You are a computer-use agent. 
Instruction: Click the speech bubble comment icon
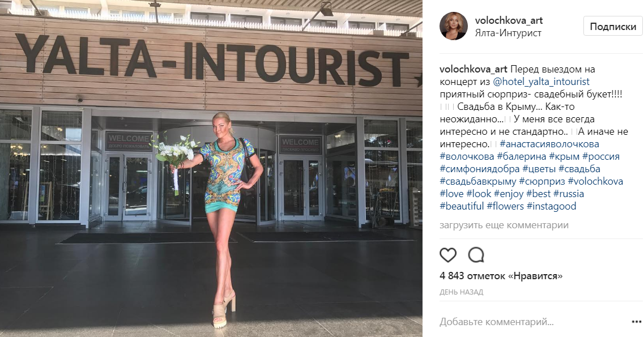coord(476,255)
